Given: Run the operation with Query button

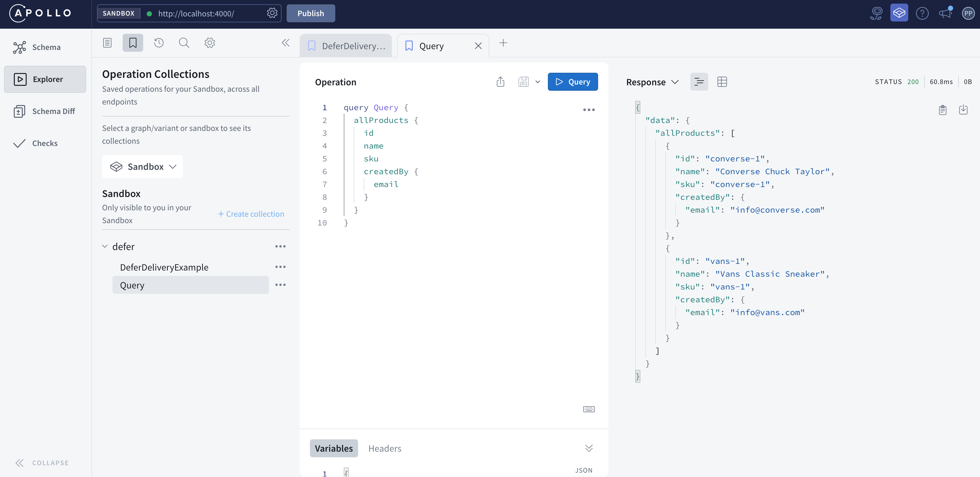Looking at the screenshot, I should coord(572,82).
